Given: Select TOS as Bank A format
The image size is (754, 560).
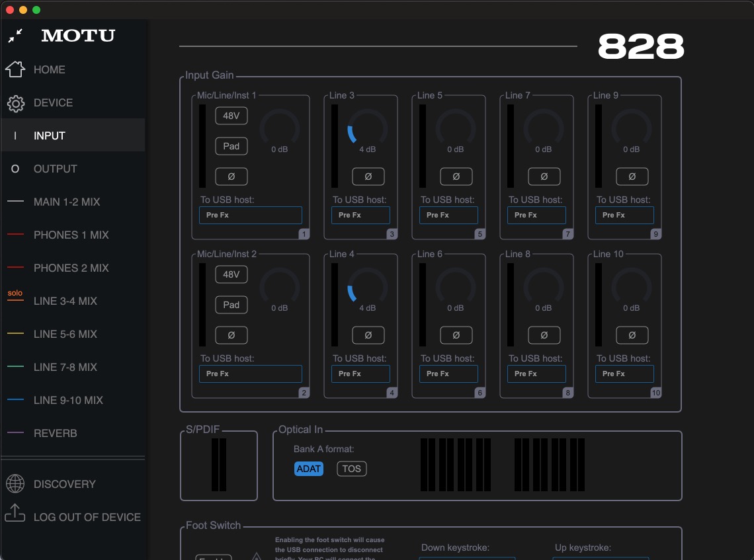Looking at the screenshot, I should coord(351,469).
